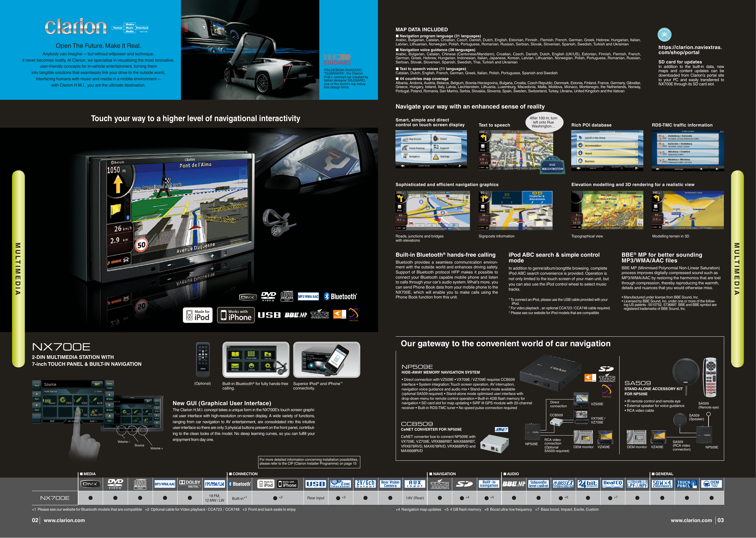Click the SA509 product heading
The image size is (756, 538).
tap(637, 383)
